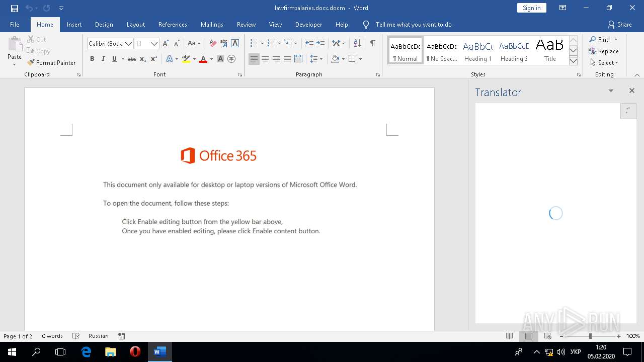Select Align Left
Screen dimensions: 644x362
[254, 59]
